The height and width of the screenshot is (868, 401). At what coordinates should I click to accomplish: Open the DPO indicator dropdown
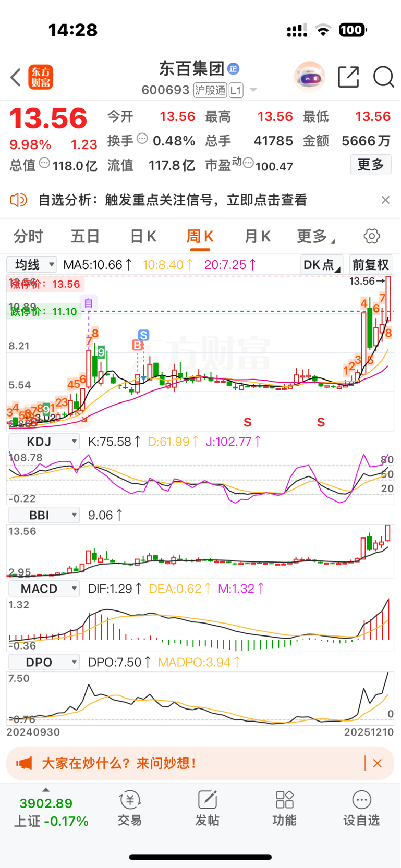44,663
